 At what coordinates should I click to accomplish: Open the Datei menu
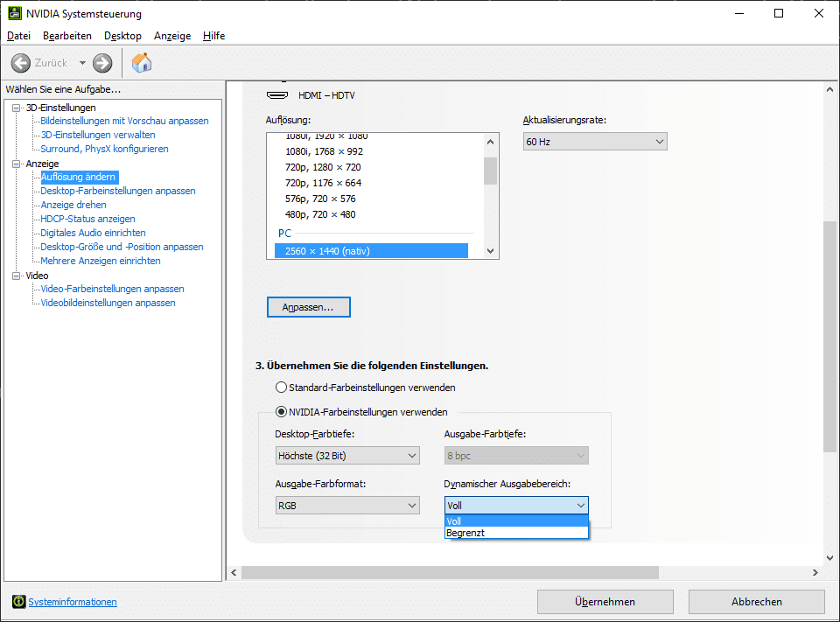tap(18, 36)
